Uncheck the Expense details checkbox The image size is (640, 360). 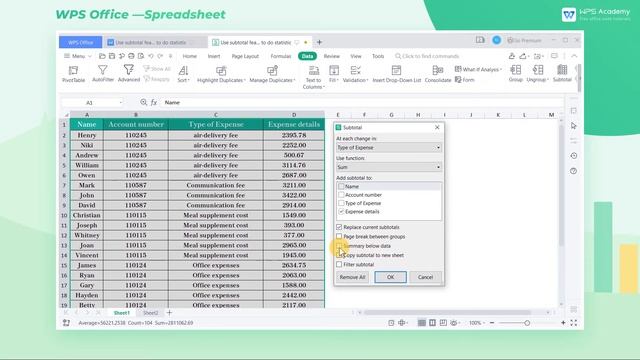click(x=341, y=211)
